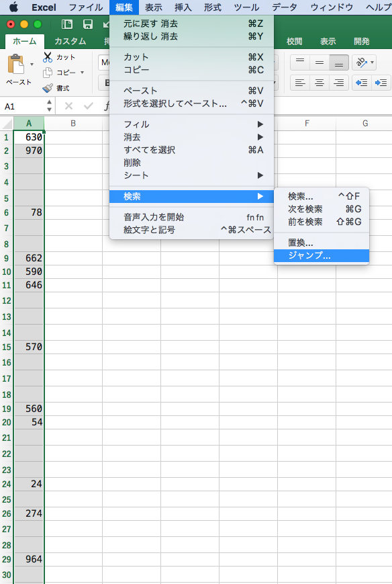This screenshot has width=392, height=584.
Task: Open the 挿入 menu
Action: (183, 7)
